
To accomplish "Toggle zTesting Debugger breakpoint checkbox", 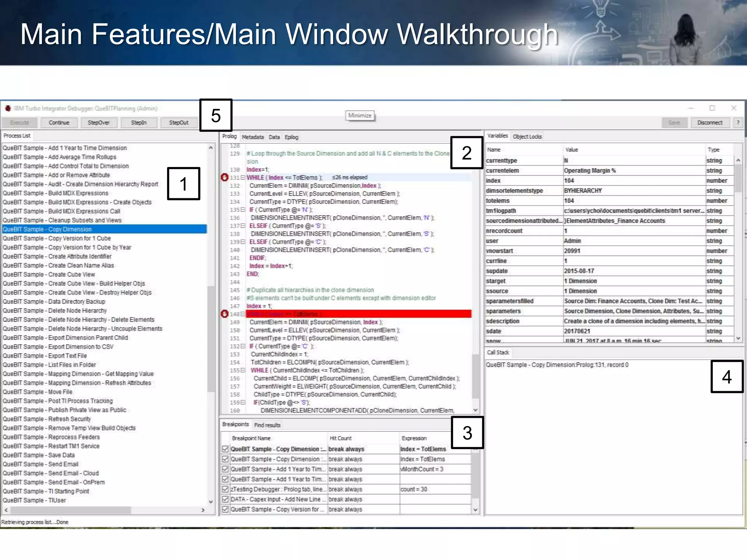I will 225,489.
